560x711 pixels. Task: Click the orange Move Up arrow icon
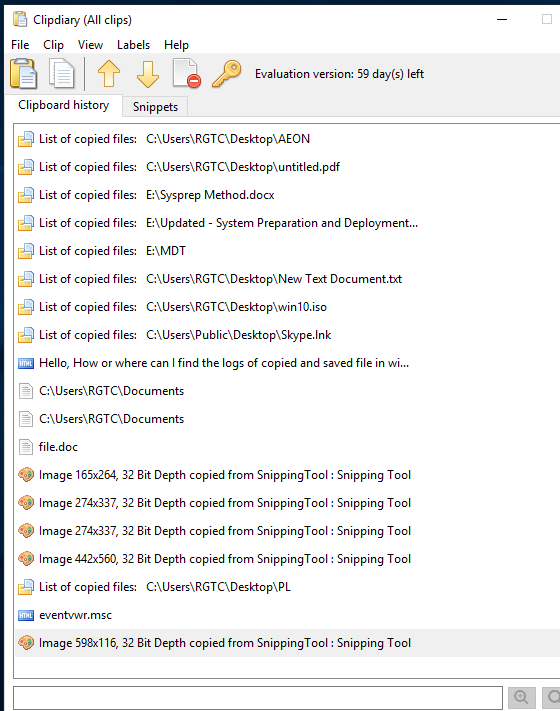click(109, 74)
